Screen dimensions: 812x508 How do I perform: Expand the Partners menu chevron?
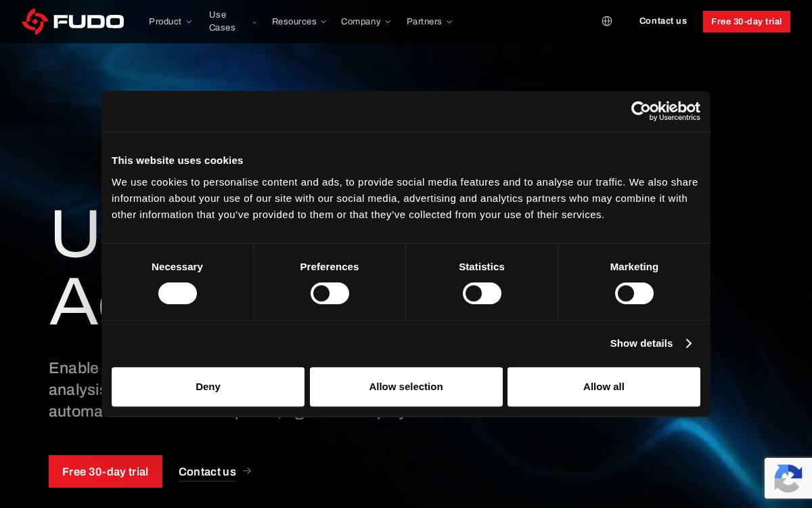(449, 22)
